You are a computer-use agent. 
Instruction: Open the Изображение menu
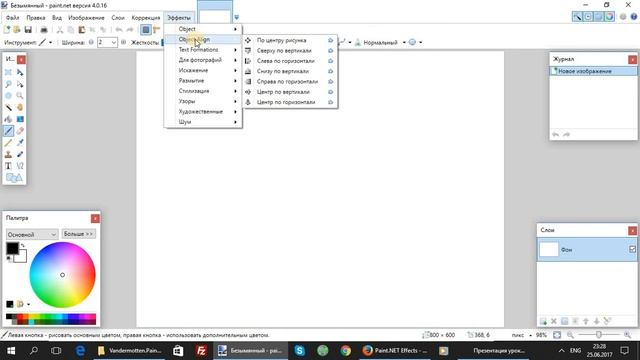tap(86, 18)
